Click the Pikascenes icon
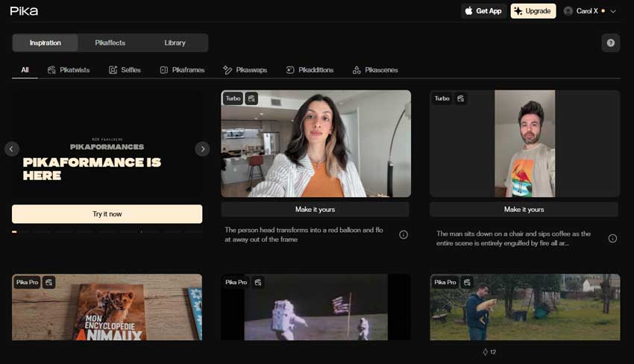634x364 pixels. 357,70
